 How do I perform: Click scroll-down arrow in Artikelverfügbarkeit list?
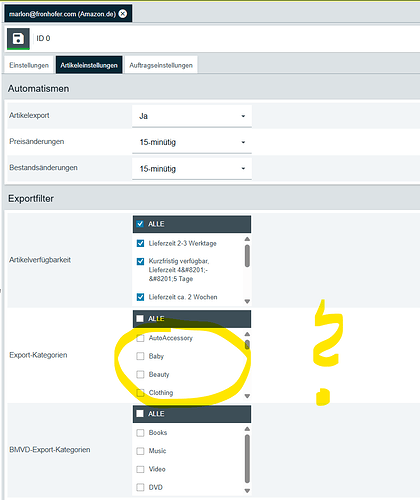pos(247,301)
